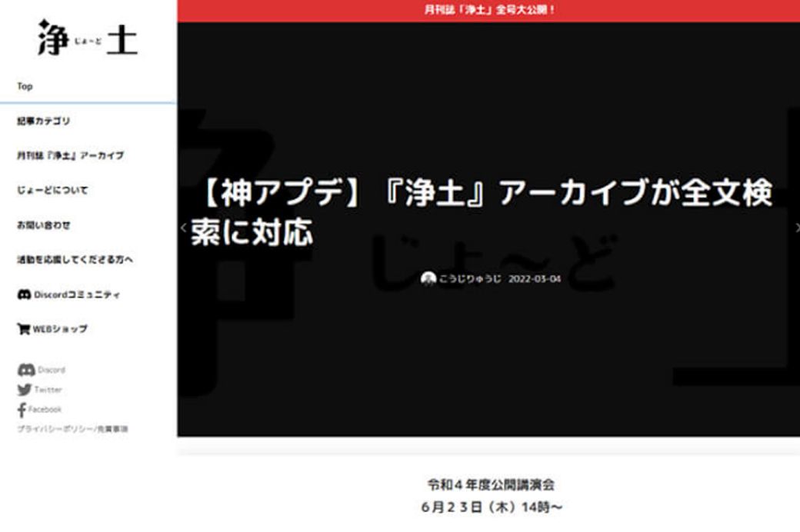Image resolution: width=800 pixels, height=532 pixels.
Task: Open headline 【神アプデ】『浄土』アーカイブが全文検索に対応
Action: [482, 211]
